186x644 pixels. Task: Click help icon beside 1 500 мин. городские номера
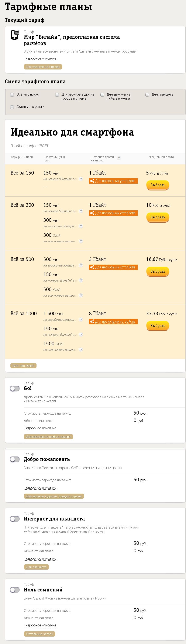[x=81, y=319]
